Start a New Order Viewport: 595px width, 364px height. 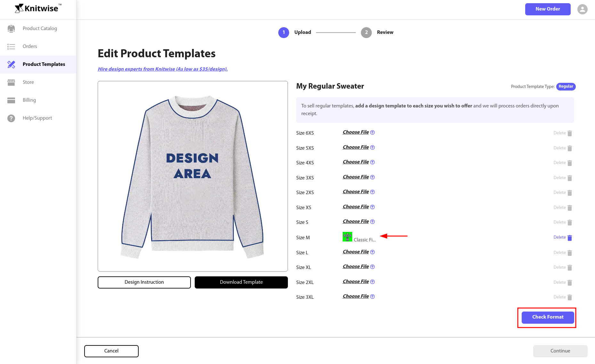tap(548, 9)
